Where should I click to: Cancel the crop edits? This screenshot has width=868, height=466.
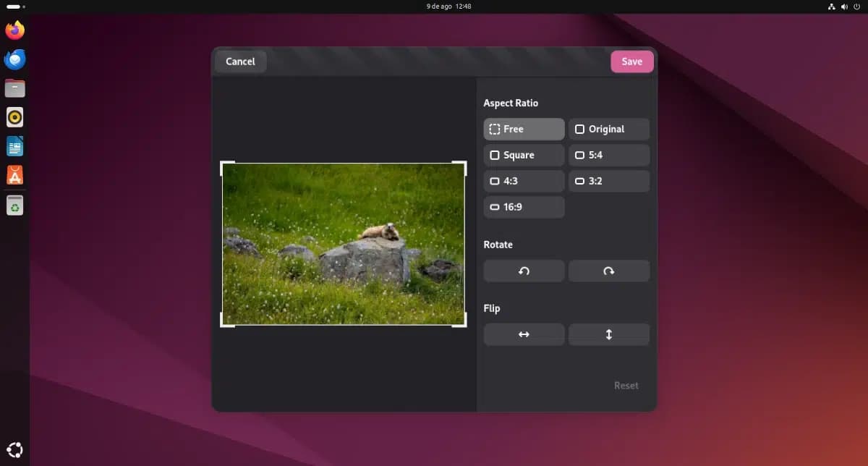240,62
